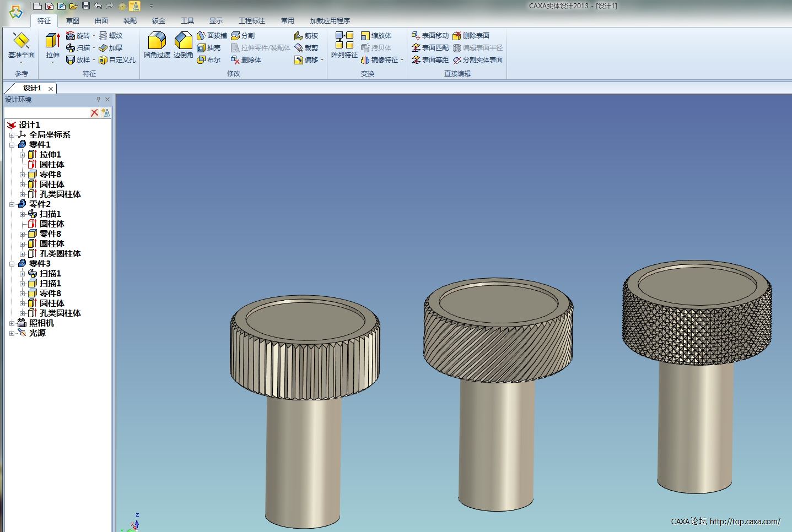Choose the 边倒角 chamfer tool
This screenshot has height=532, width=792.
183,44
